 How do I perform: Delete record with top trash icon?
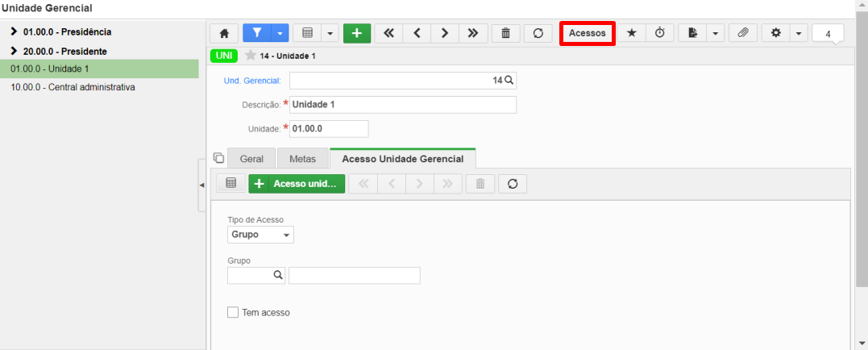(505, 33)
